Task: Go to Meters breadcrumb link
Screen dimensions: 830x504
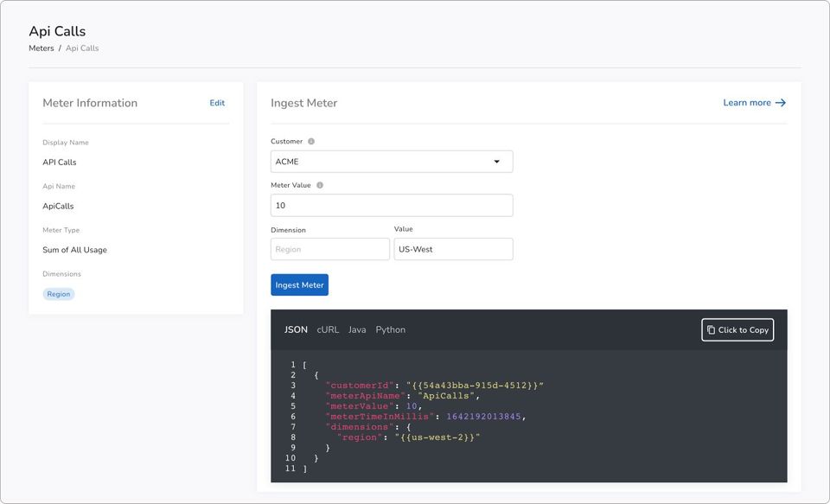Action: pos(41,48)
